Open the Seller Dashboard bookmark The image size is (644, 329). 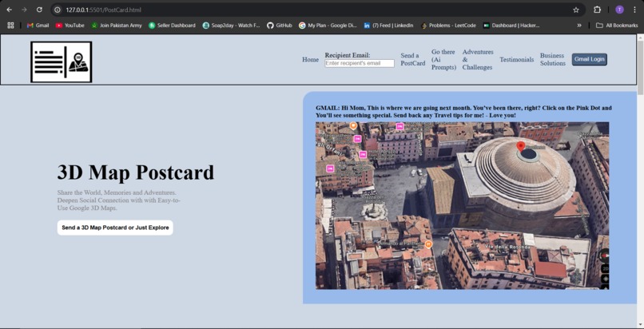172,26
